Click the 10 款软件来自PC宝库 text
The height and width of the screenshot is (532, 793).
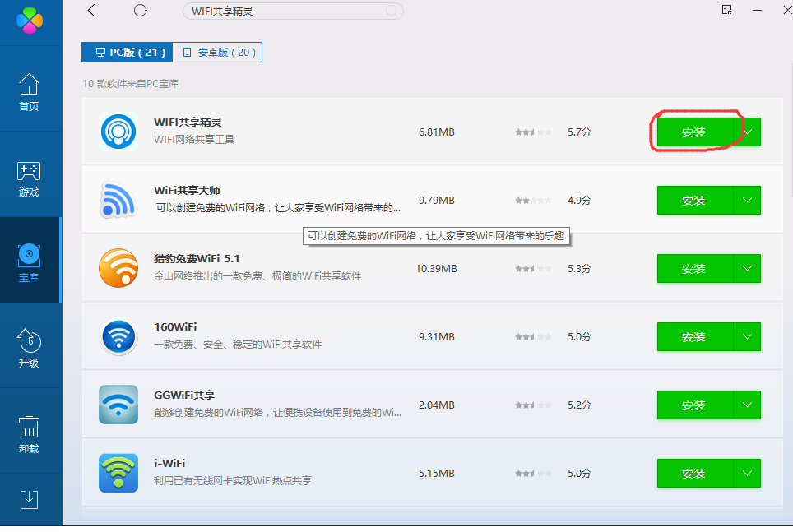131,83
